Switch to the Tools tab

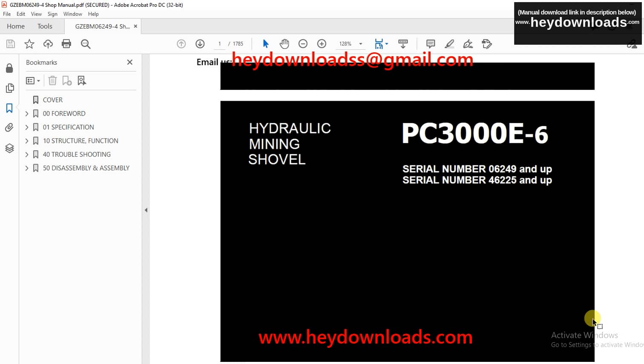coord(45,26)
